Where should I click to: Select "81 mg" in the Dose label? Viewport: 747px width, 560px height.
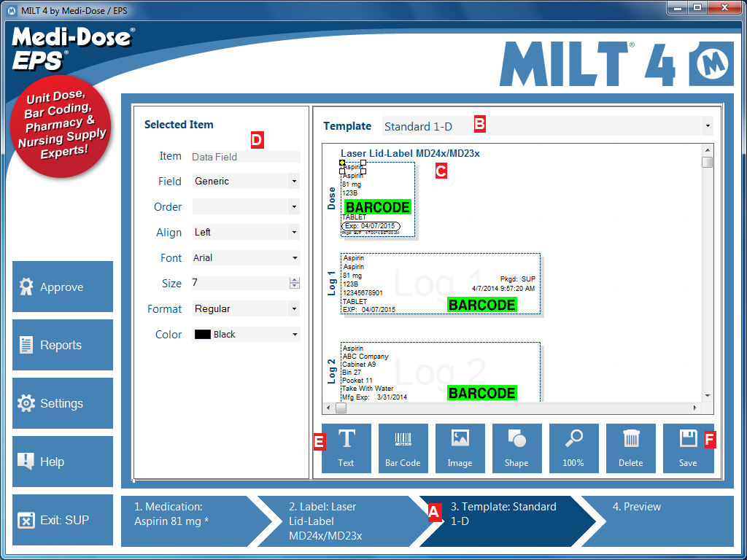pyautogui.click(x=352, y=184)
